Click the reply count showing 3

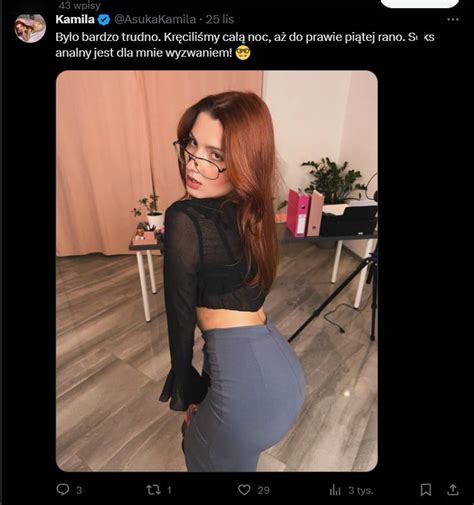click(x=79, y=490)
